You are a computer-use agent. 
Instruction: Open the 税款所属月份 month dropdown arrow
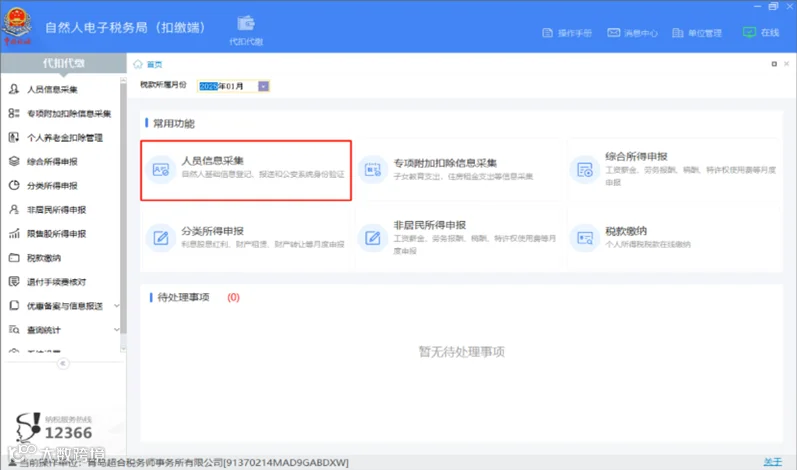(263, 86)
